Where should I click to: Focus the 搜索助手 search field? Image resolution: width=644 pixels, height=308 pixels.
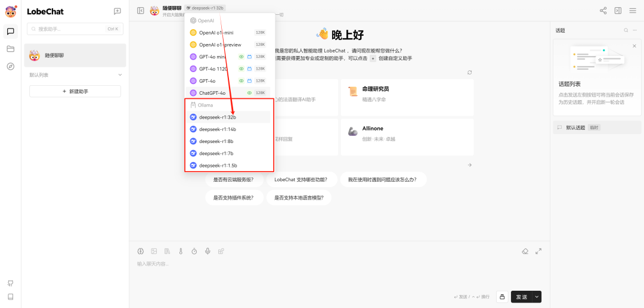75,29
